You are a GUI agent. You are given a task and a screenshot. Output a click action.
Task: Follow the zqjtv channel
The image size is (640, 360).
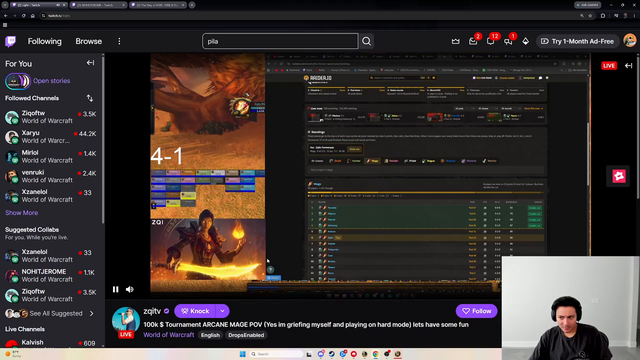(x=477, y=311)
